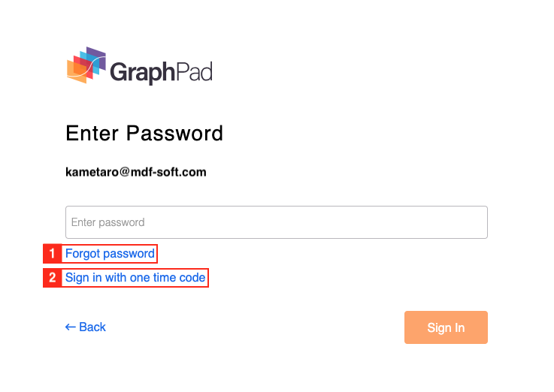
Task: Open the Forgot password link
Action: click(110, 254)
